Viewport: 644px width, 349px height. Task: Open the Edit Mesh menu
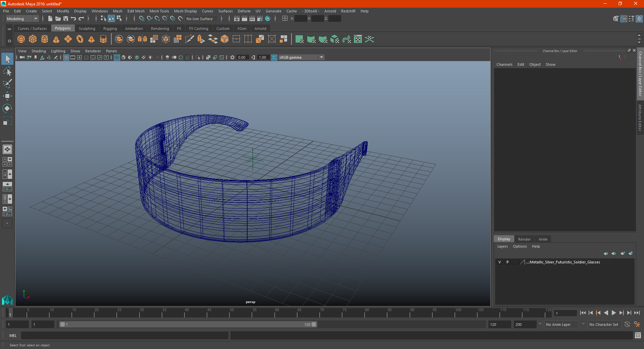[x=136, y=11]
